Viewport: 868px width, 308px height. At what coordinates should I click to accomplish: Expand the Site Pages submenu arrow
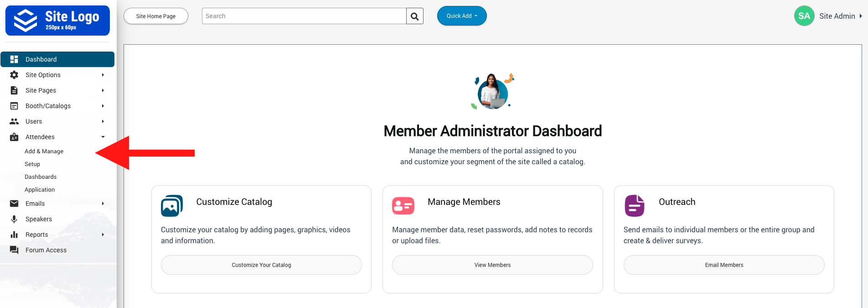(103, 90)
